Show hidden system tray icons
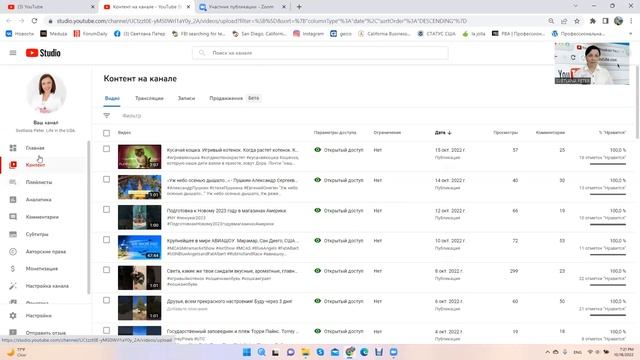This screenshot has width=640, height=360. point(547,352)
